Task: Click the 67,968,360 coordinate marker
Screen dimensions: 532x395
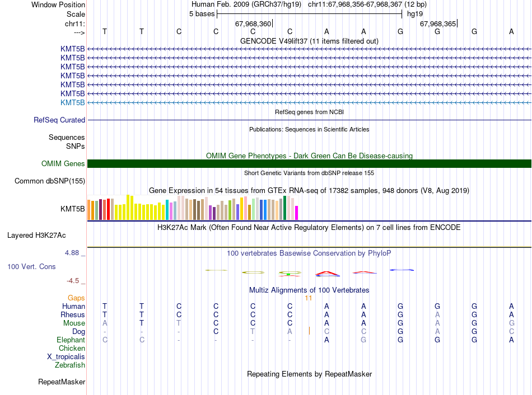Action: pos(253,23)
